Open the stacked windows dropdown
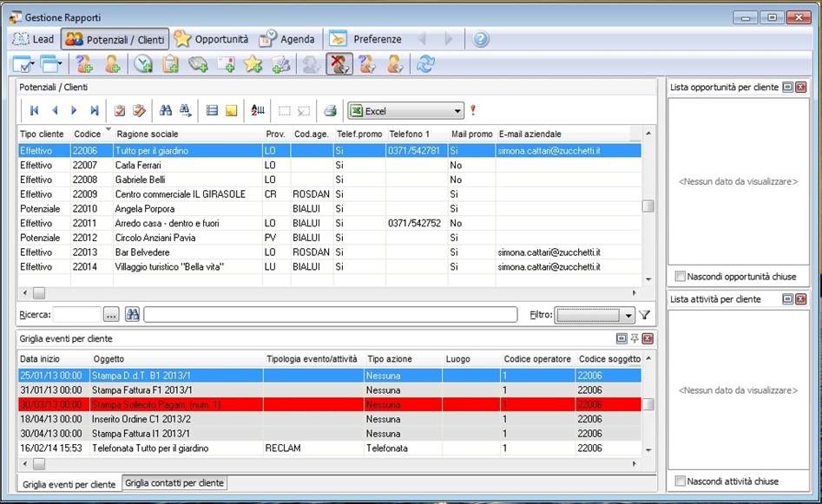The width and height of the screenshot is (822, 504). (51, 64)
